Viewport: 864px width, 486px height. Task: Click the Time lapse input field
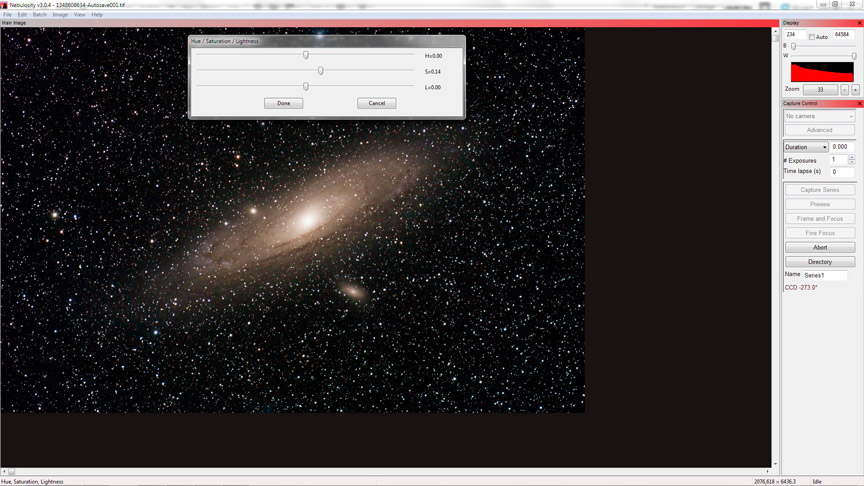pos(841,172)
